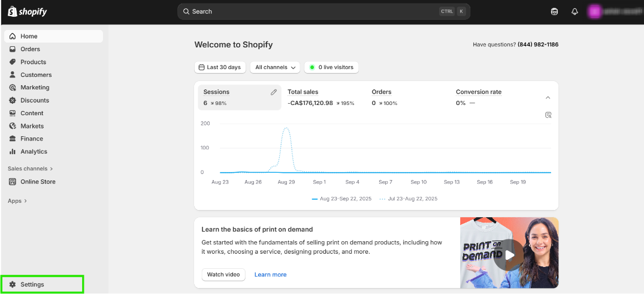The width and height of the screenshot is (644, 294).
Task: Expand the Sales channels section
Action: pos(31,169)
